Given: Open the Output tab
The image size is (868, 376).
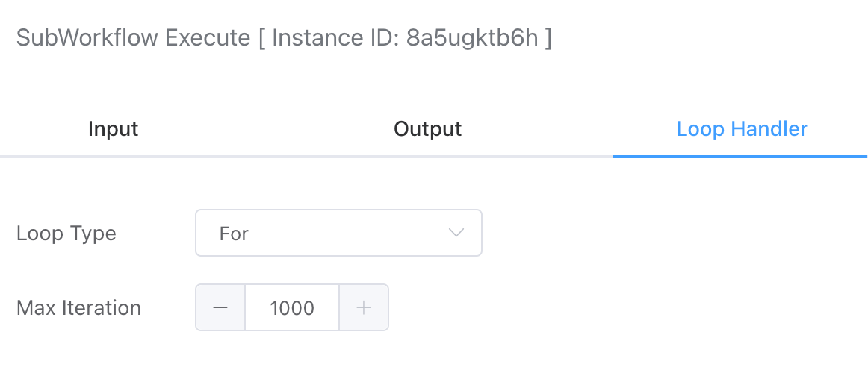Looking at the screenshot, I should point(428,129).
